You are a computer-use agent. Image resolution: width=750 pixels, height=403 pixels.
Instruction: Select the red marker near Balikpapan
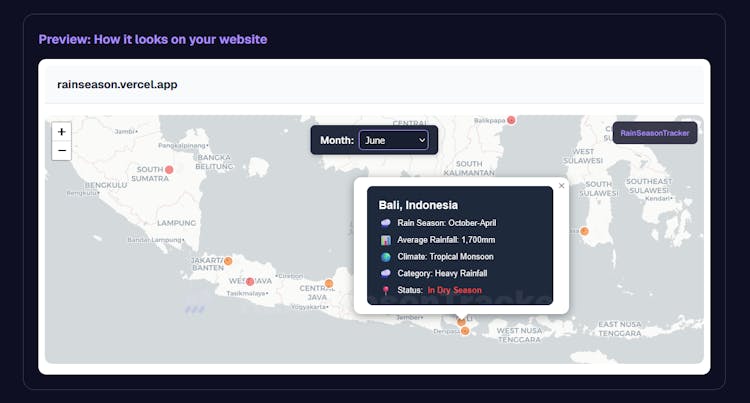pyautogui.click(x=511, y=120)
